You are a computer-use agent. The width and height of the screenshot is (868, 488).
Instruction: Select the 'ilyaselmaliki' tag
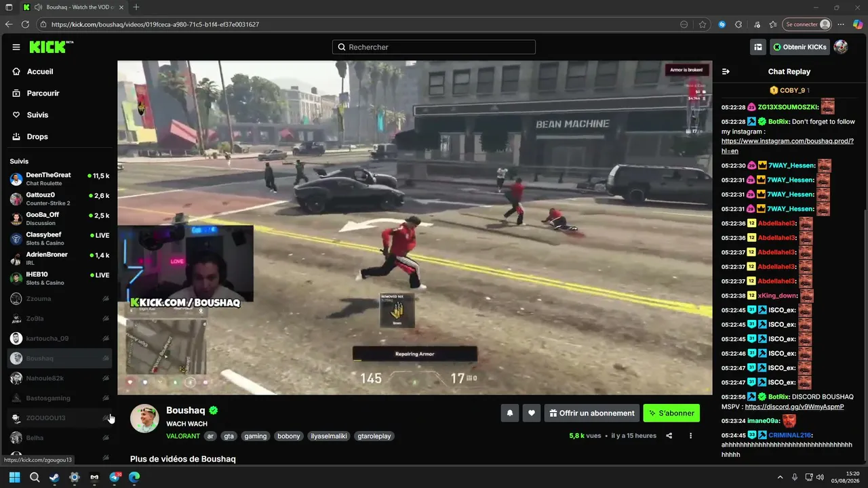(329, 436)
